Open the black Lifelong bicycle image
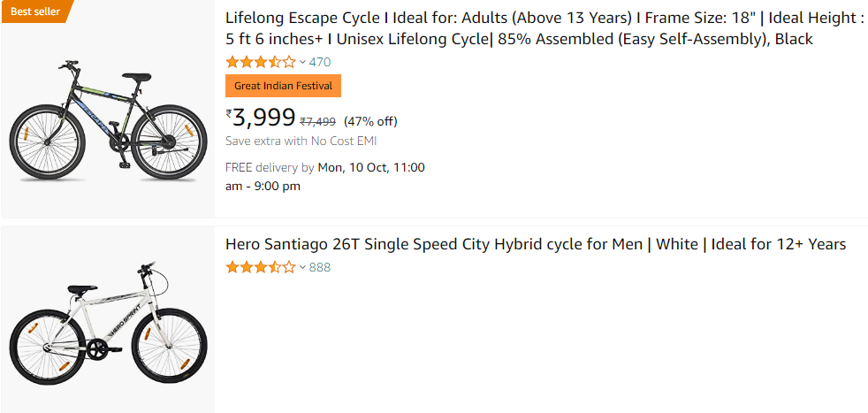 [x=107, y=120]
